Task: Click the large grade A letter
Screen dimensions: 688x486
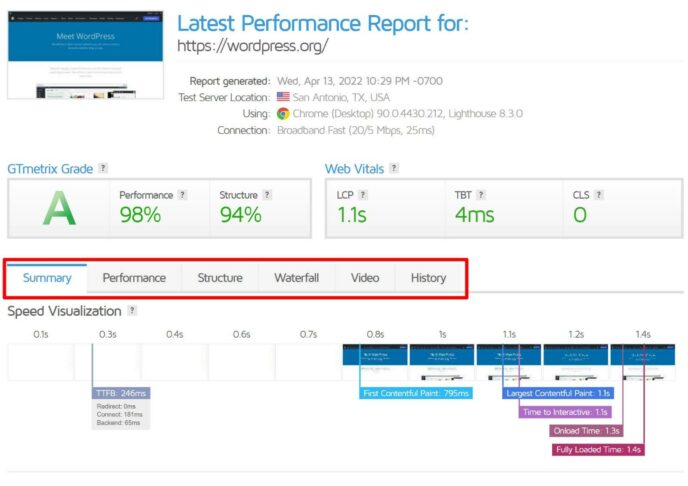Action: coord(59,208)
